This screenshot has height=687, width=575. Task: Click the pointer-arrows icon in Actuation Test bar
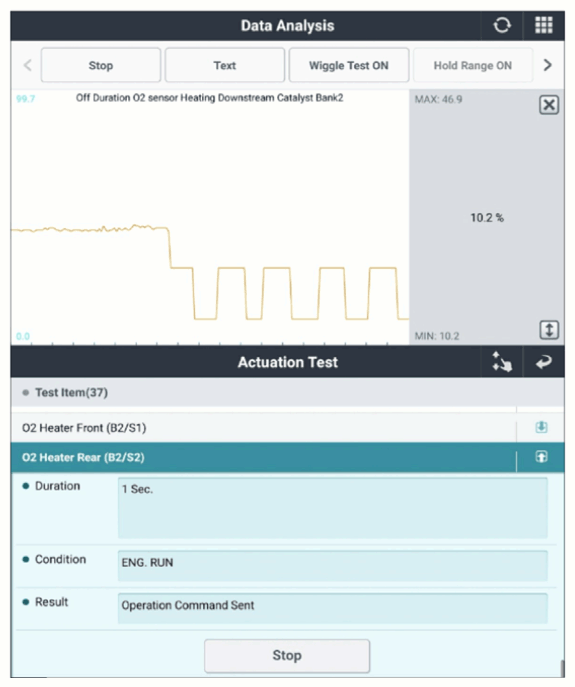pyautogui.click(x=502, y=362)
